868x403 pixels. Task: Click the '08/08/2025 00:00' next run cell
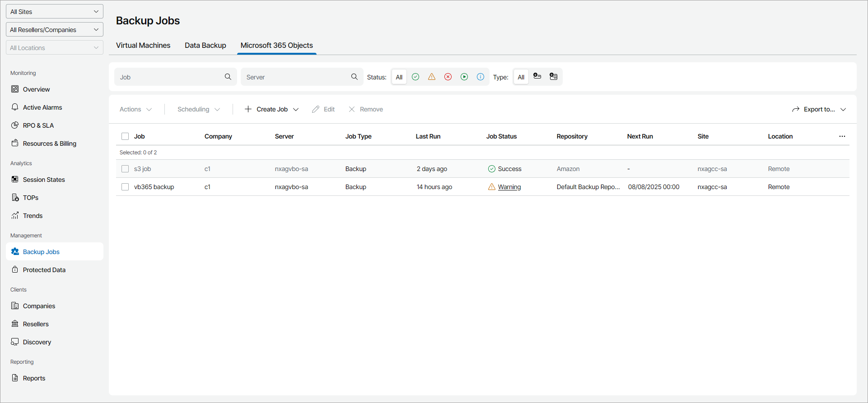[654, 187]
